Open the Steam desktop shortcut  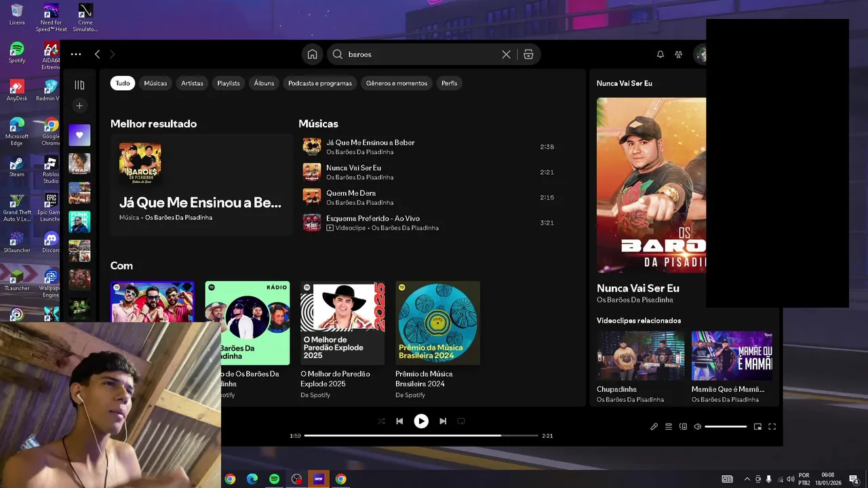click(x=17, y=167)
